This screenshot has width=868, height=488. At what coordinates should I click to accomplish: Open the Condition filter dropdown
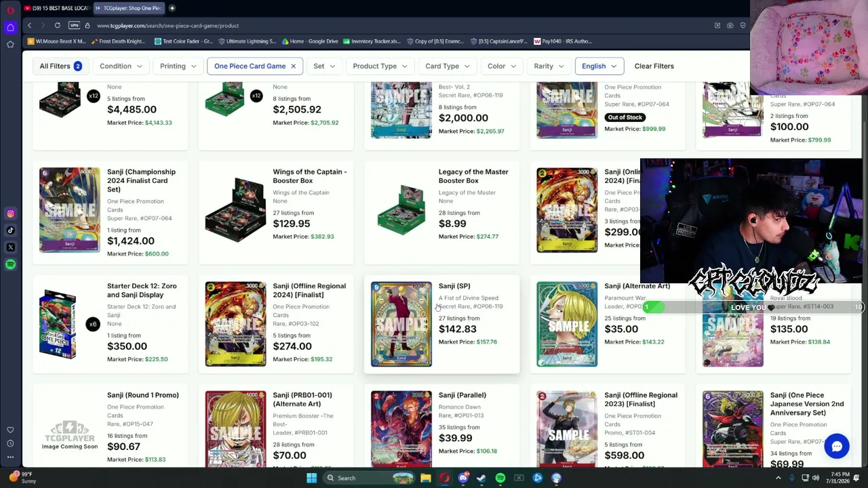pos(121,66)
